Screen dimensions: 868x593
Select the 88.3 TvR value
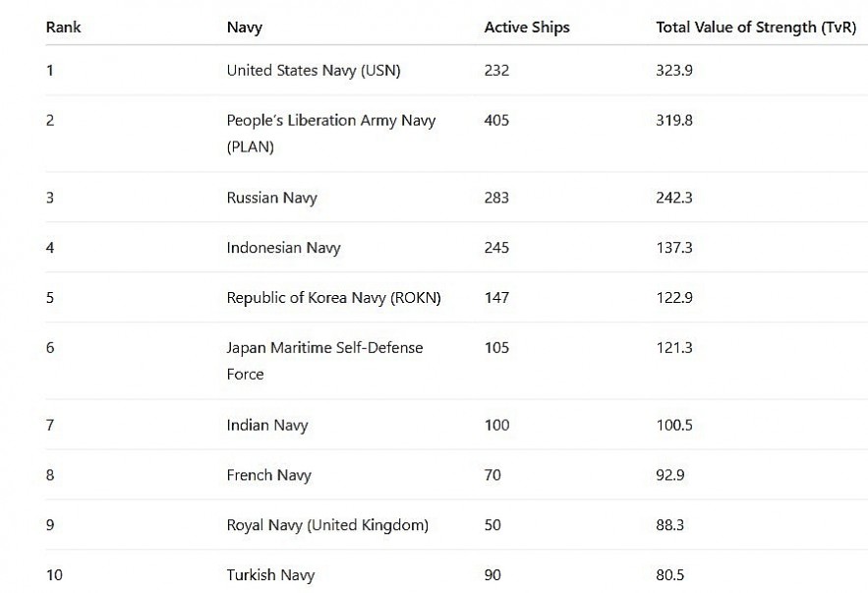pyautogui.click(x=669, y=525)
